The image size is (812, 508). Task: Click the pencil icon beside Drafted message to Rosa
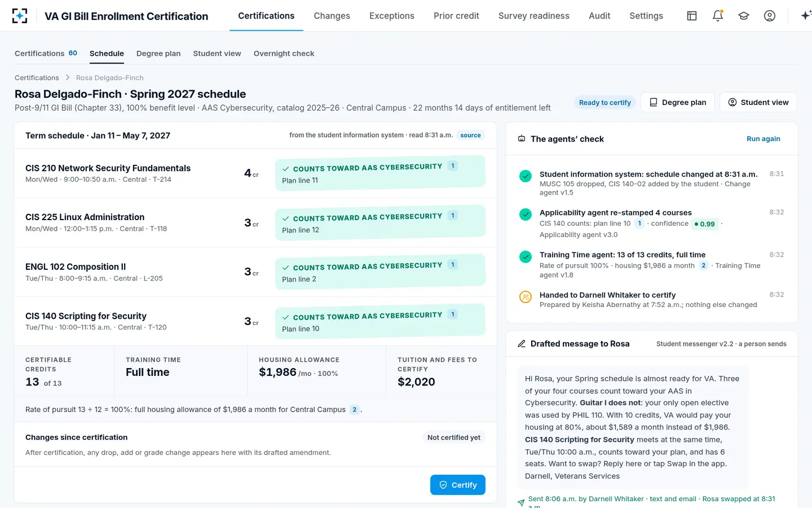pos(522,344)
